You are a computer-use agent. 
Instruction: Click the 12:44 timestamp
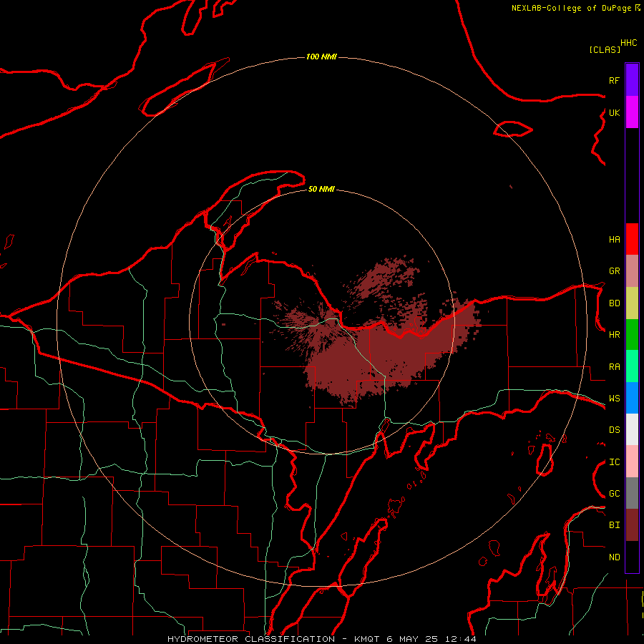(x=462, y=639)
